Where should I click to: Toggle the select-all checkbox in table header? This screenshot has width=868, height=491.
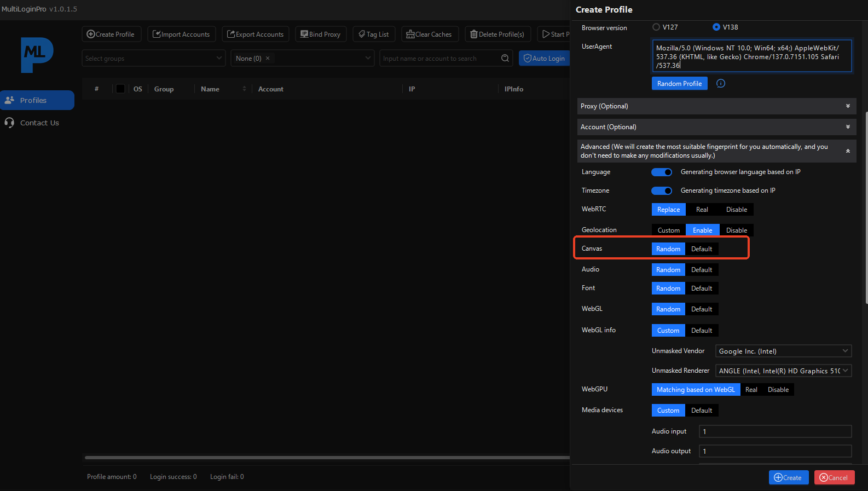point(120,89)
